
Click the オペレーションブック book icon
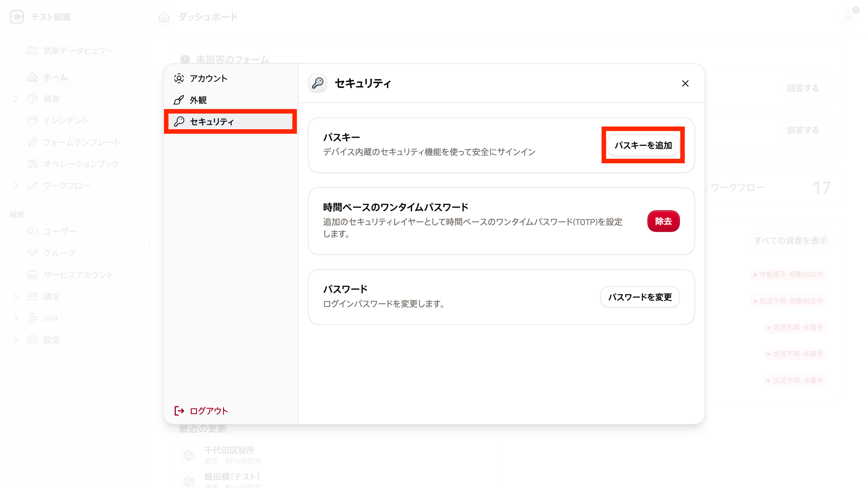pyautogui.click(x=32, y=164)
